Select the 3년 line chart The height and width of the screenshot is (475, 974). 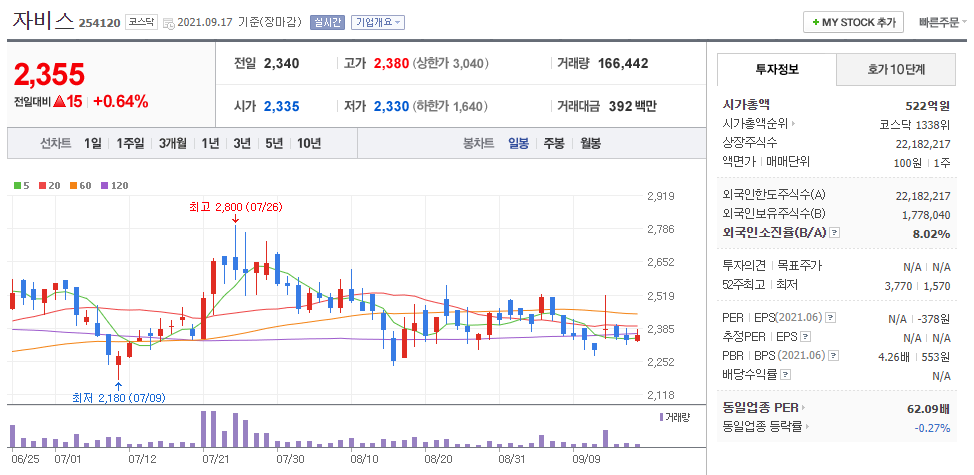(242, 144)
